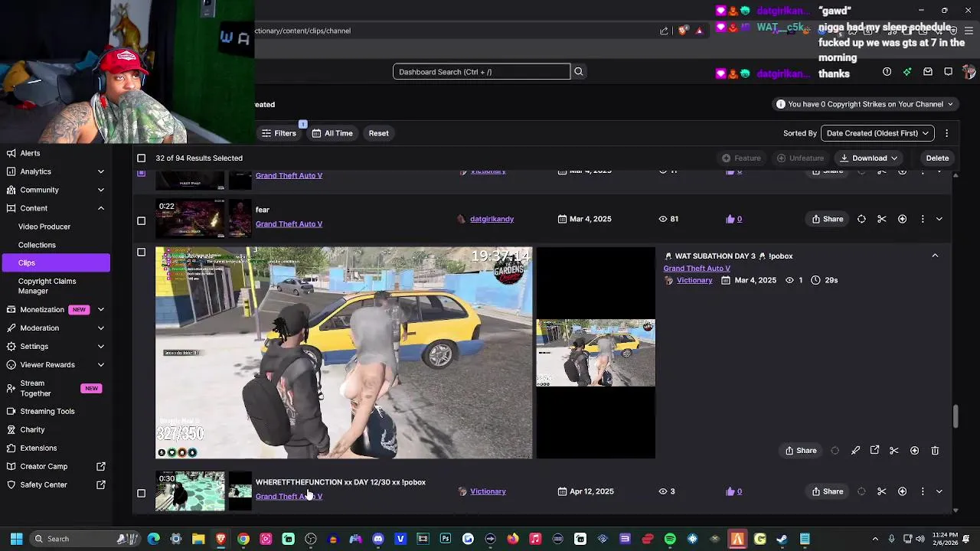Click the Dashboard Search field
The height and width of the screenshot is (551, 980).
(482, 72)
